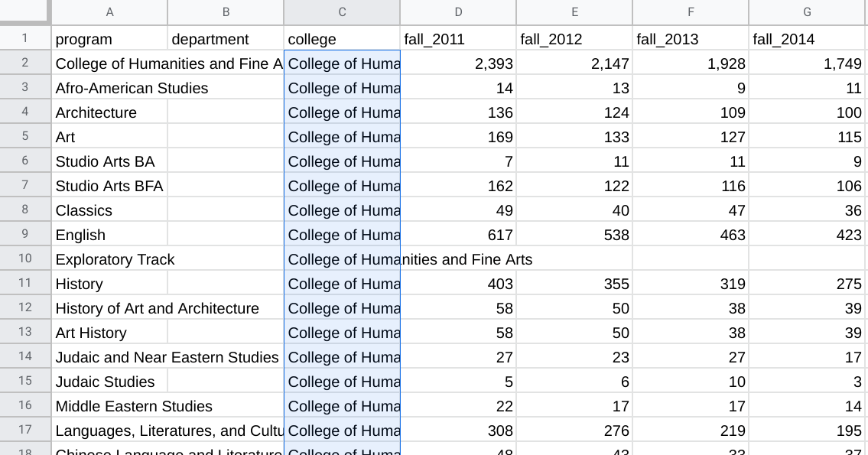
Task: Select row 16 header
Action: (x=24, y=405)
